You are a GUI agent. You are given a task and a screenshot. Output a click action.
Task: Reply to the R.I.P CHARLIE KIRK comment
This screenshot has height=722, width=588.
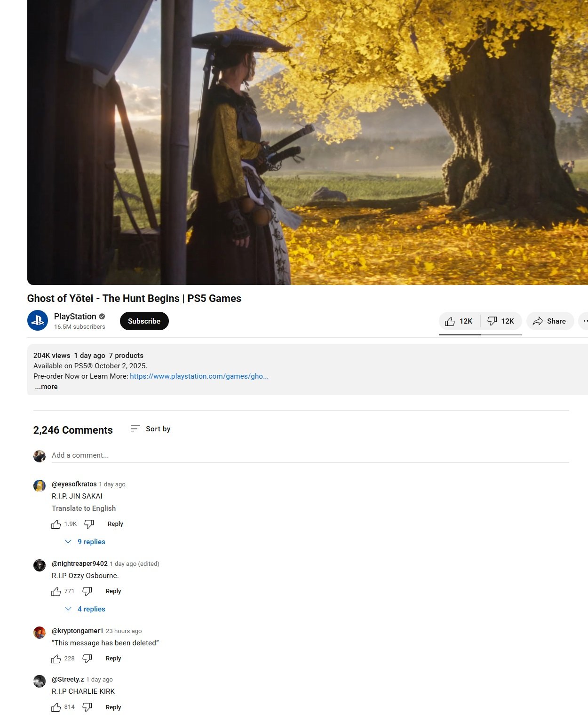[x=113, y=707]
